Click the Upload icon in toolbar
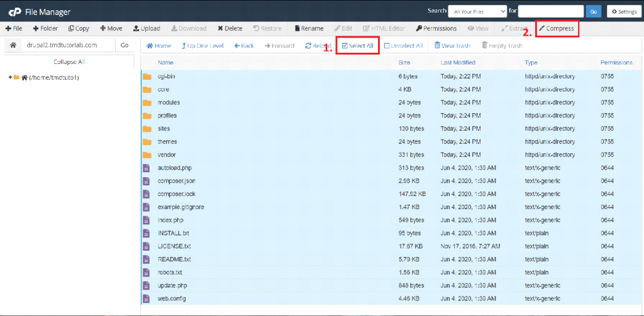Image resolution: width=644 pixels, height=316 pixels. pyautogui.click(x=136, y=28)
